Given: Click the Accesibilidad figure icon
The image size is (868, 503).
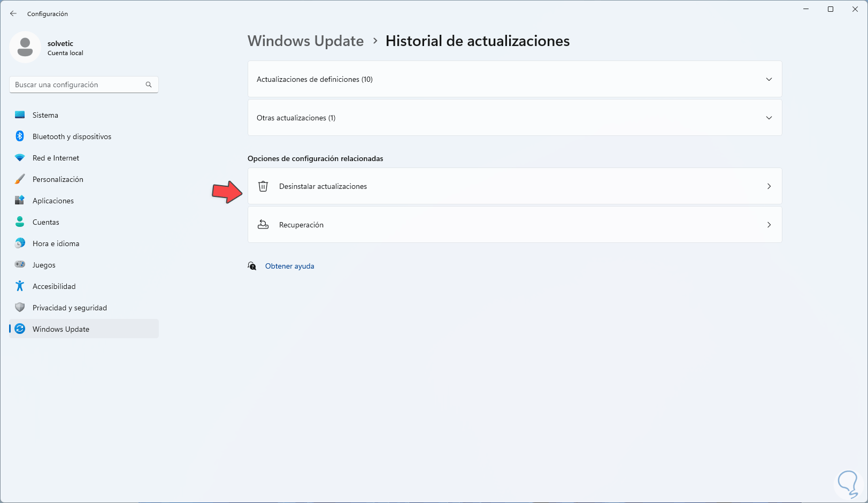Looking at the screenshot, I should pos(20,286).
